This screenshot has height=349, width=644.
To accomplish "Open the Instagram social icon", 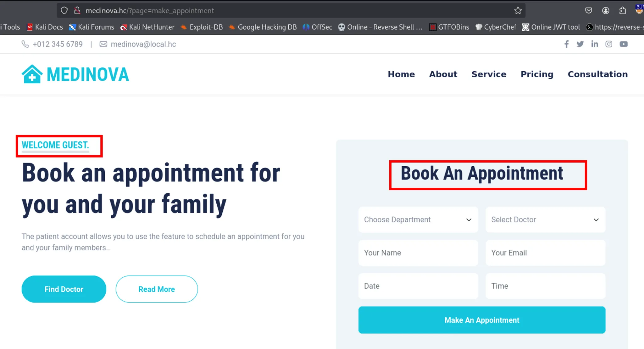I will tap(609, 44).
